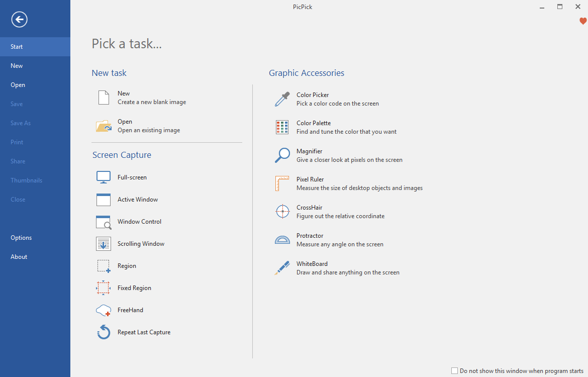Image resolution: width=588 pixels, height=377 pixels.
Task: Start a Full-screen capture via its label
Action: [x=132, y=177]
